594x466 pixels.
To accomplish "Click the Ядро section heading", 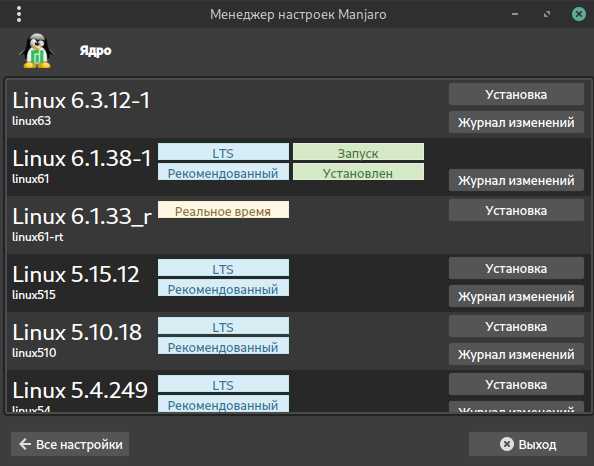I will tap(95, 50).
